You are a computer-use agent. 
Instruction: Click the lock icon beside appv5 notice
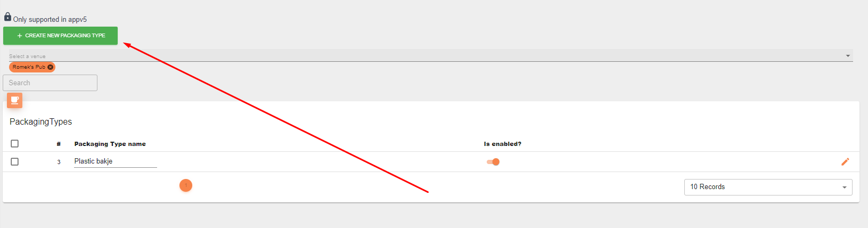click(7, 17)
